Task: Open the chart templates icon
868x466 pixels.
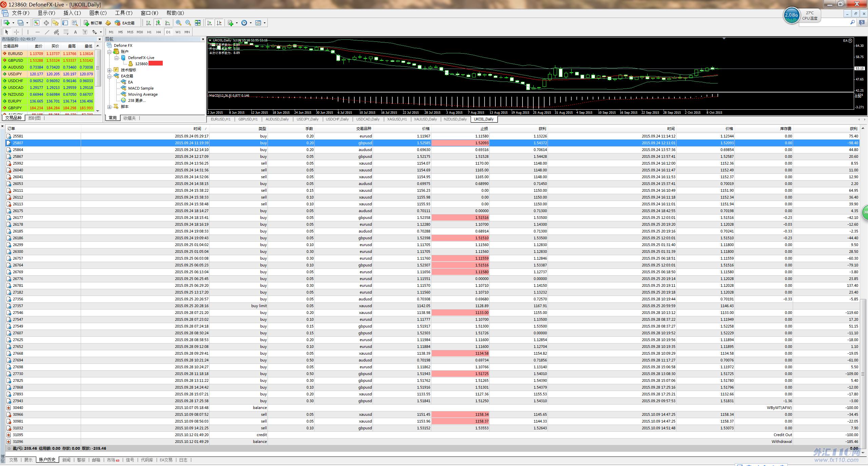Action: 258,23
